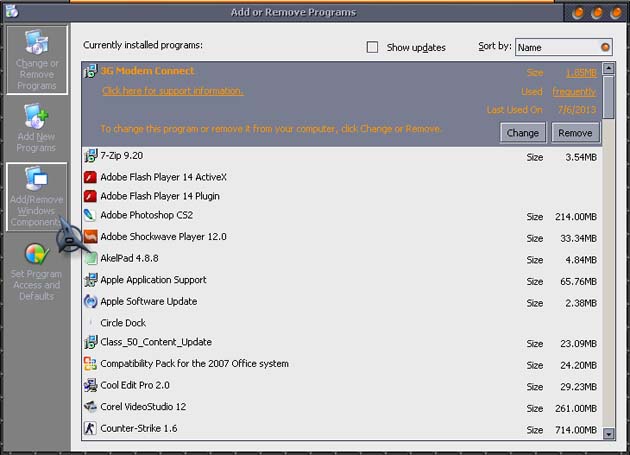Select the Cool Edit Pro 2.0 entry
This screenshot has height=455, width=630.
click(x=342, y=385)
